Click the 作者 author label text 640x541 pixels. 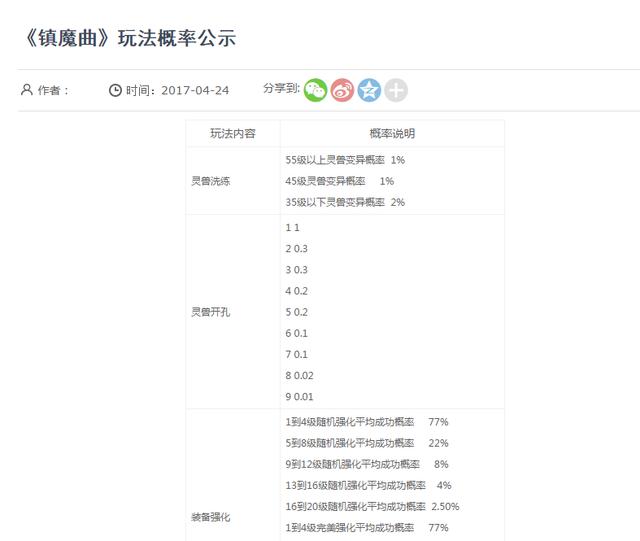(53, 90)
